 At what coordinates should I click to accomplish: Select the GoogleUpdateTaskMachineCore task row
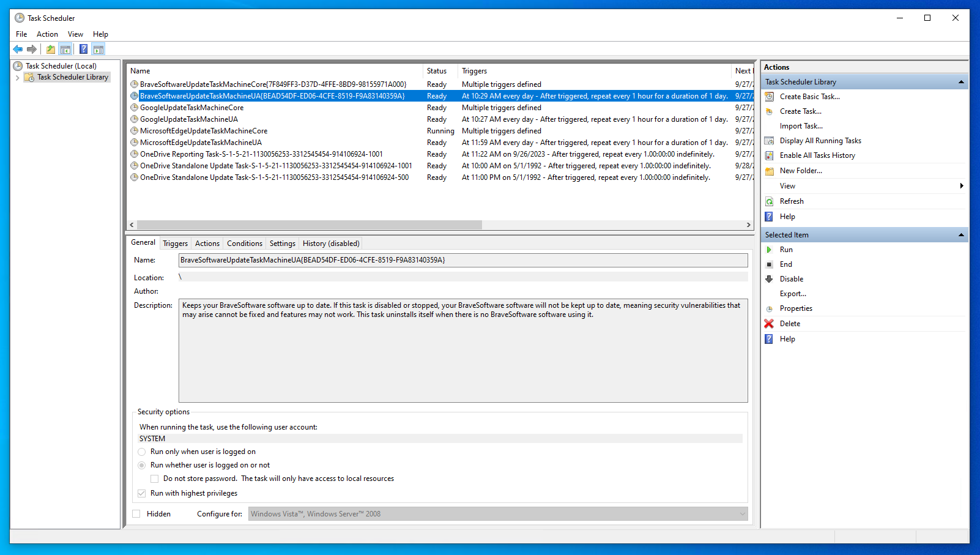[x=191, y=107]
